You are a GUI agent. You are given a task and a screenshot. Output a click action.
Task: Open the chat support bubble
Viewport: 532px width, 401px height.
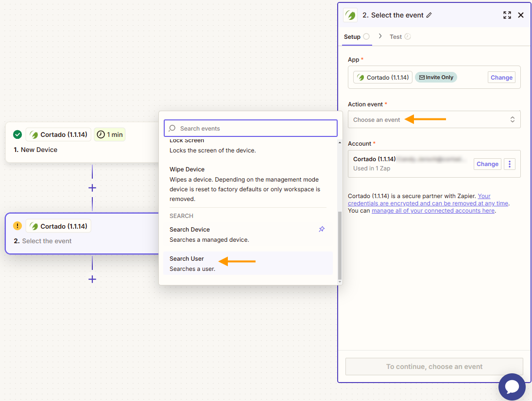point(512,387)
